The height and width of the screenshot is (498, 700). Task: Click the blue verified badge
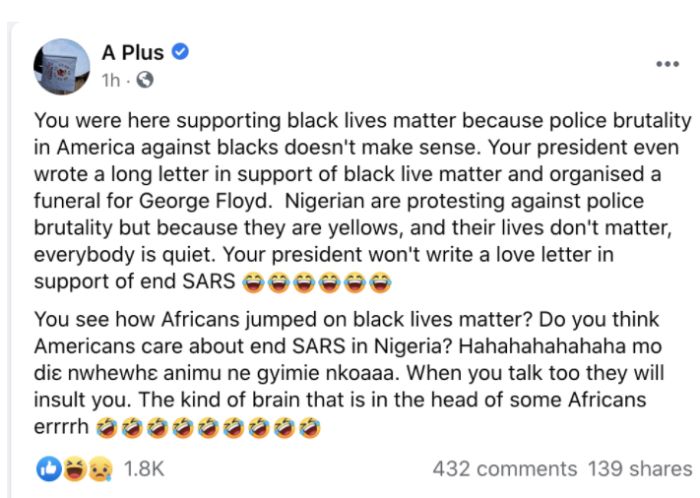[180, 52]
